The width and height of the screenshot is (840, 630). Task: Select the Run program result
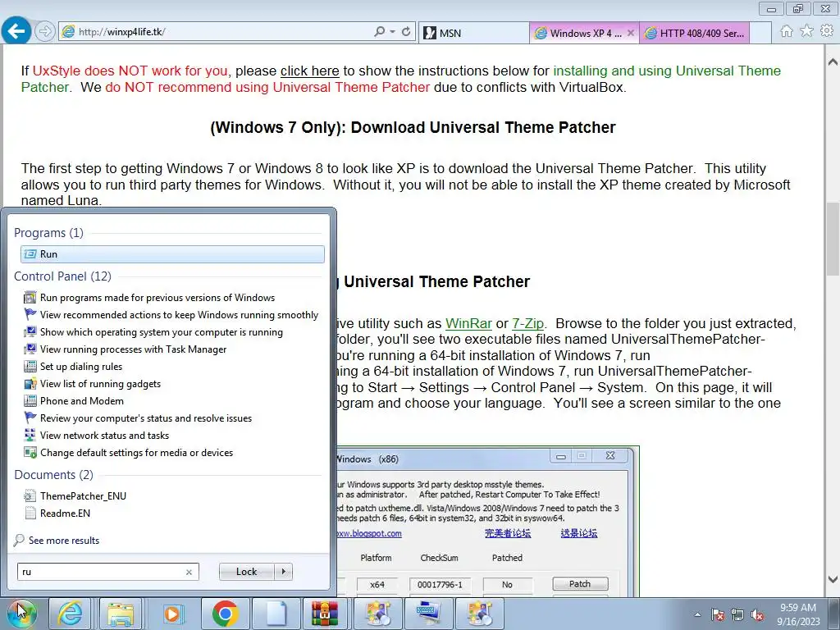172,254
